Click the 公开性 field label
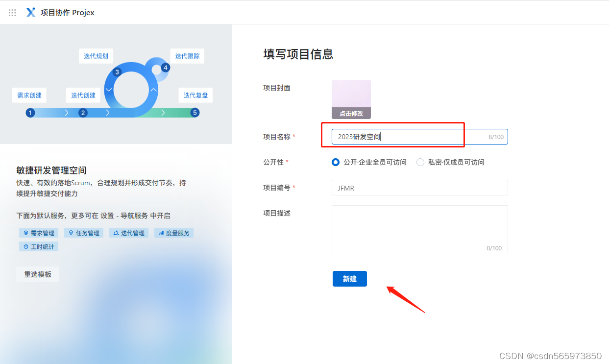 tap(273, 162)
